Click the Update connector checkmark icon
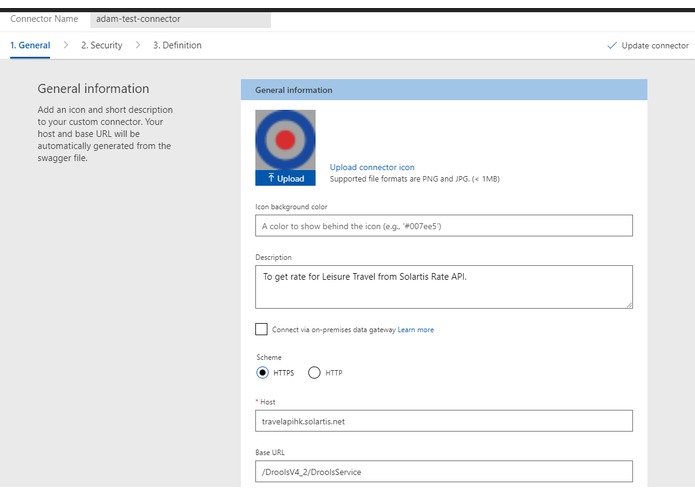The width and height of the screenshot is (695, 494). pos(612,45)
